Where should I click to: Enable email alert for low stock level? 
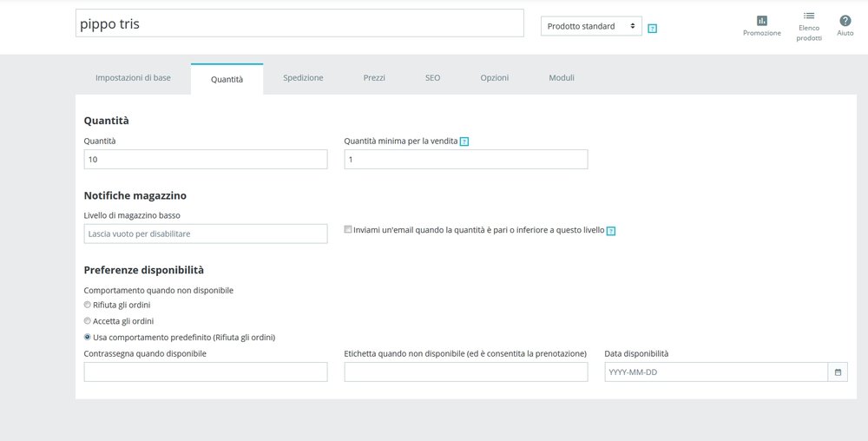(x=348, y=230)
